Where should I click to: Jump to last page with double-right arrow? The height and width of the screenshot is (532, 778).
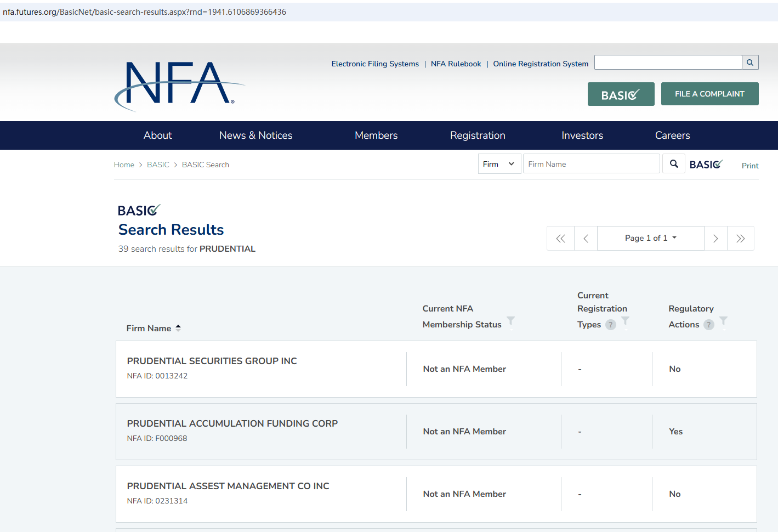[740, 239]
